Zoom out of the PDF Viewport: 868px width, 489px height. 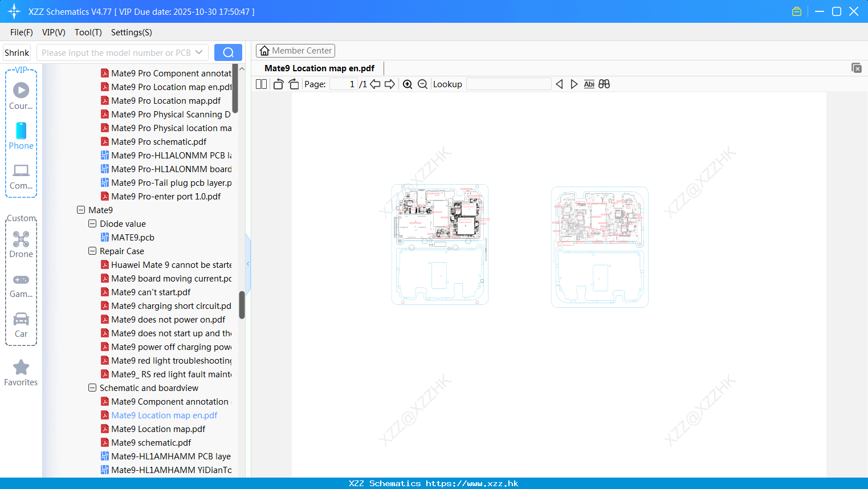point(422,84)
